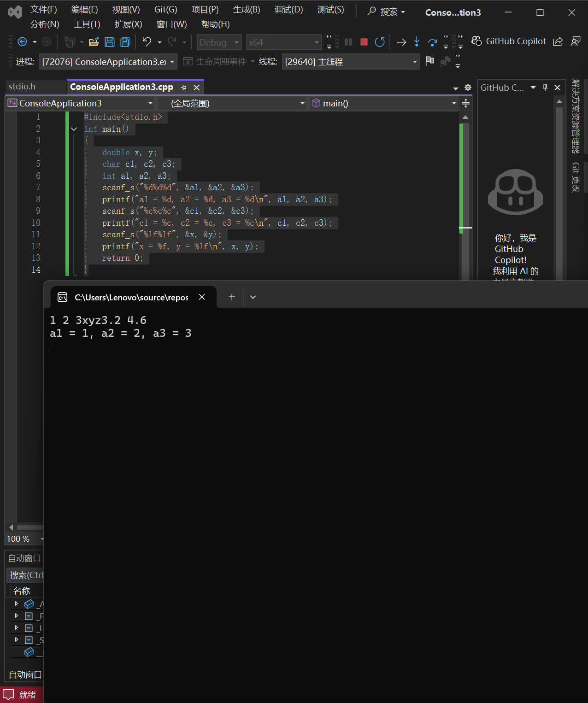Image resolution: width=588 pixels, height=703 pixels.
Task: Click the new project icon in toolbar
Action: (x=70, y=42)
